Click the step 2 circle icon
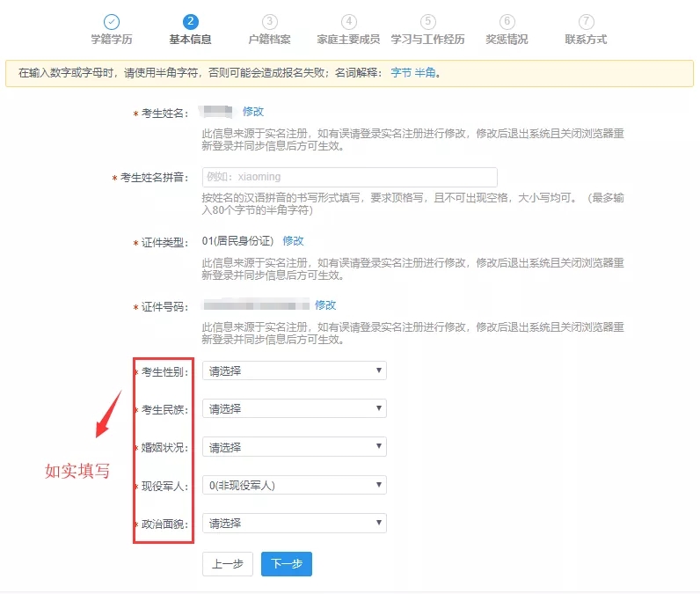The height and width of the screenshot is (594, 700). tap(191, 22)
